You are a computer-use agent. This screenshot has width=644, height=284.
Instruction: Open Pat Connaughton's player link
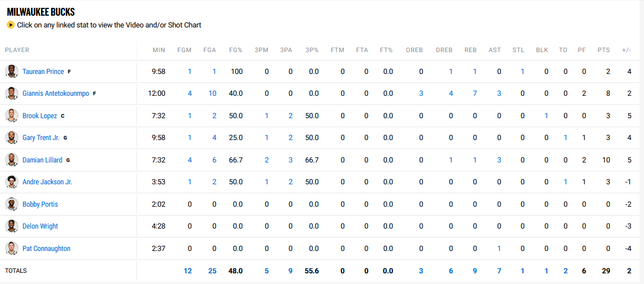coord(46,249)
